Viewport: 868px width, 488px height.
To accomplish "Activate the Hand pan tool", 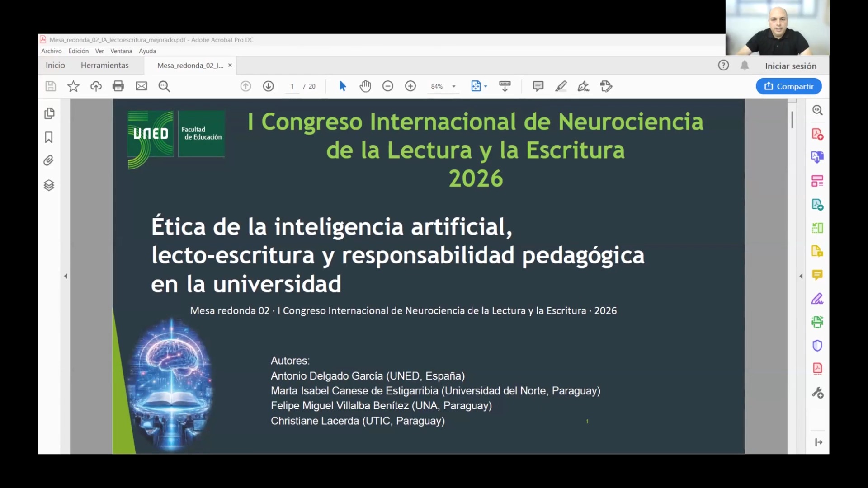I will pos(365,86).
